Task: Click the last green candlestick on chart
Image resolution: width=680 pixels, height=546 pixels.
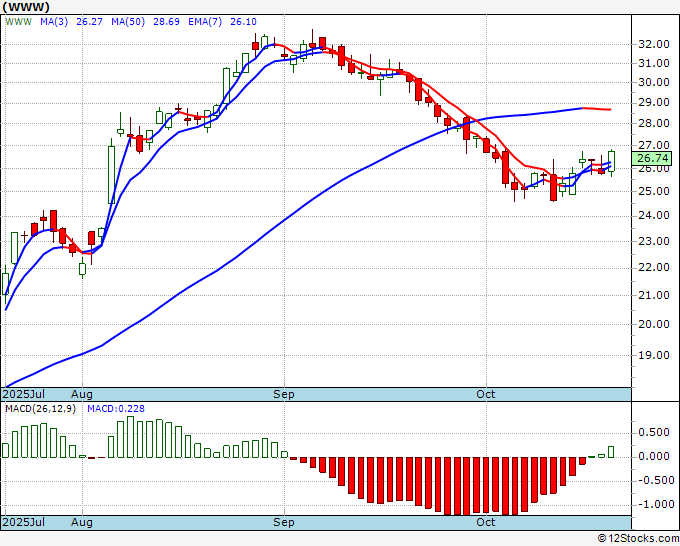Action: (611, 159)
